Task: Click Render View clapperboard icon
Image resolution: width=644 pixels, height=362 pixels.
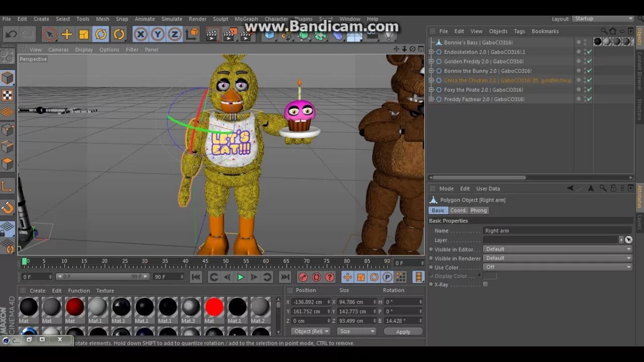Action: (x=212, y=35)
